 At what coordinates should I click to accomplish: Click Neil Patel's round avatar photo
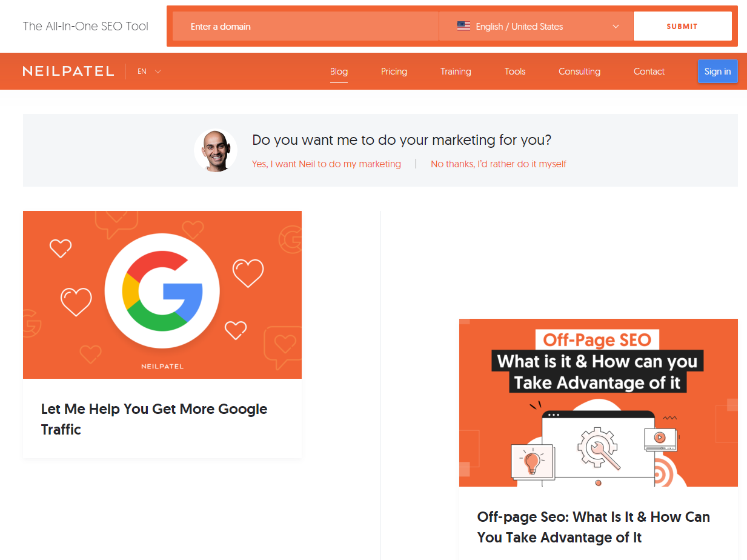[x=216, y=150]
